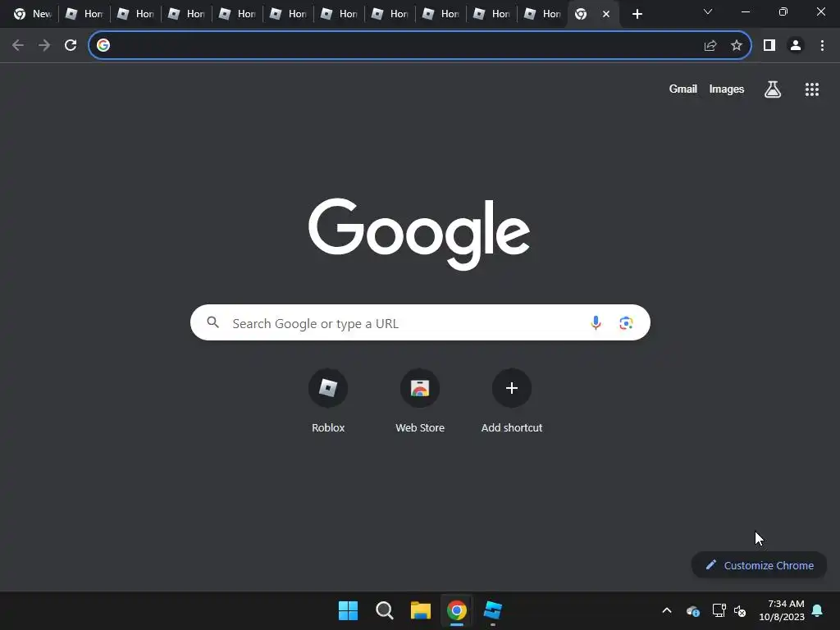Screen dimensions: 840x630
Task: Open the Search Labs flask icon
Action: (773, 89)
